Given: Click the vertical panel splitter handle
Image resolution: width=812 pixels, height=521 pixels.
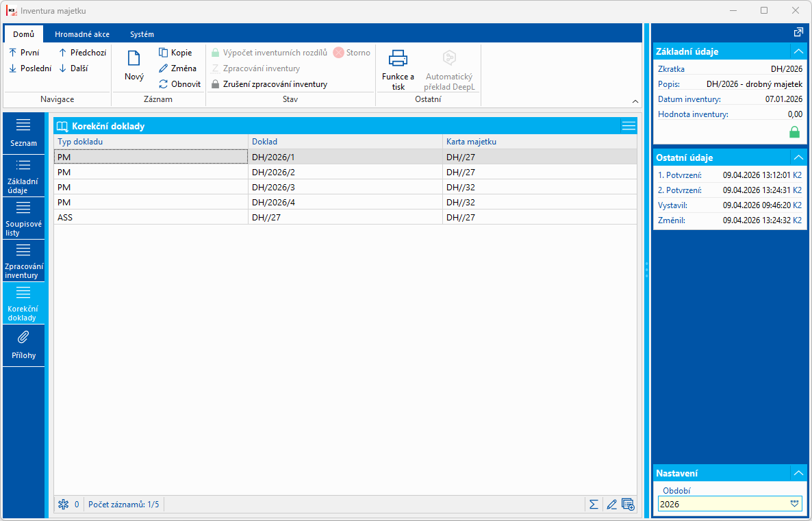Looking at the screenshot, I should [x=647, y=269].
